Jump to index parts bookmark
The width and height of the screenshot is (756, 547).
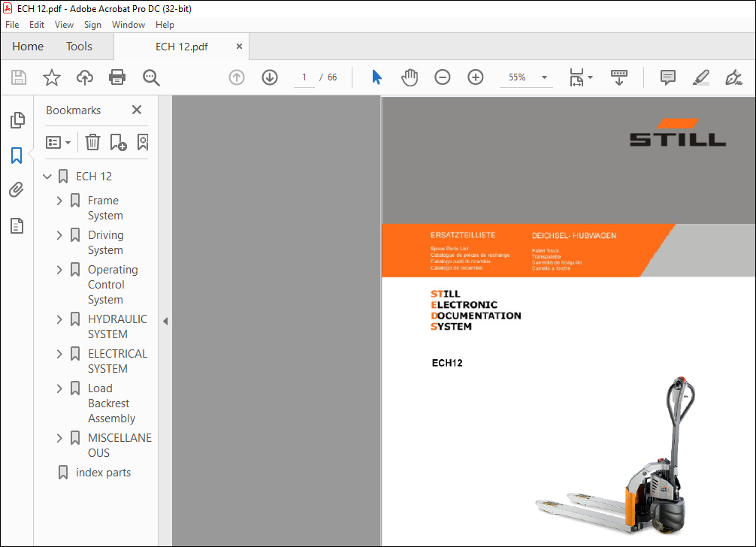point(103,473)
